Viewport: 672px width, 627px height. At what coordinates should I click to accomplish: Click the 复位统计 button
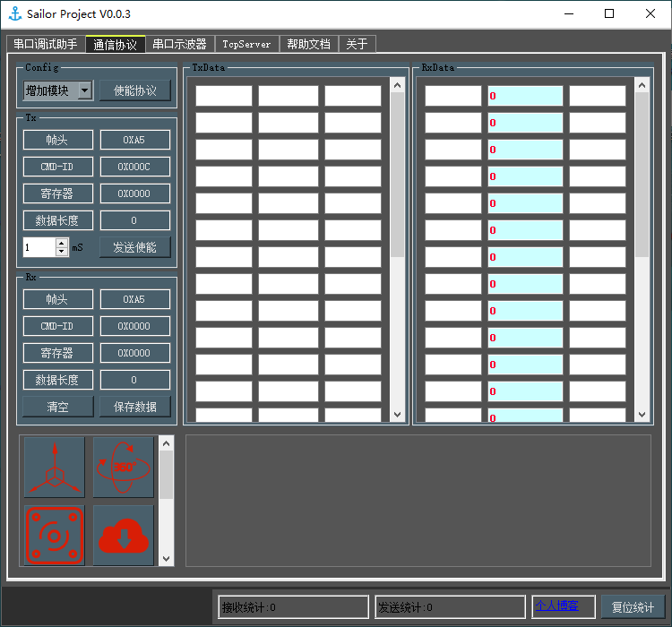(633, 607)
